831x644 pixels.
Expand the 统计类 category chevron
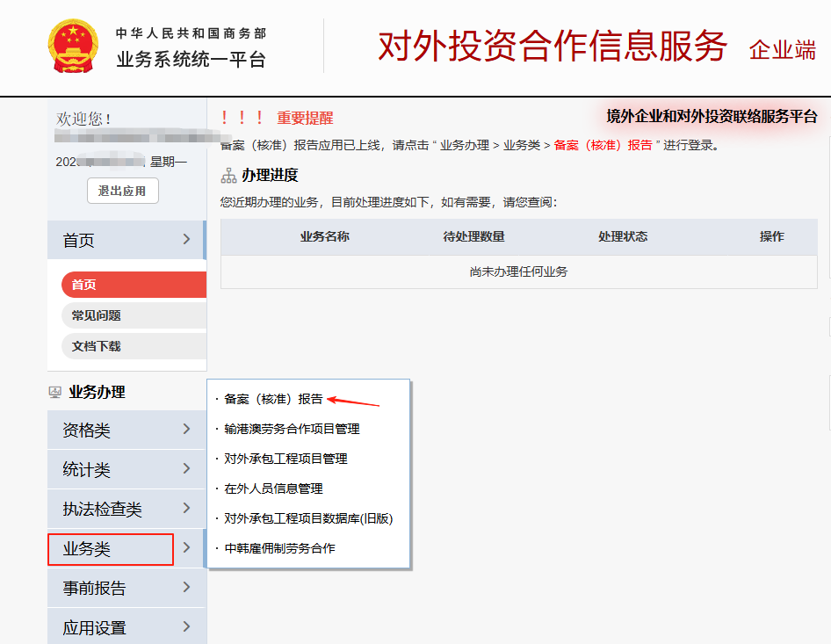pos(186,469)
